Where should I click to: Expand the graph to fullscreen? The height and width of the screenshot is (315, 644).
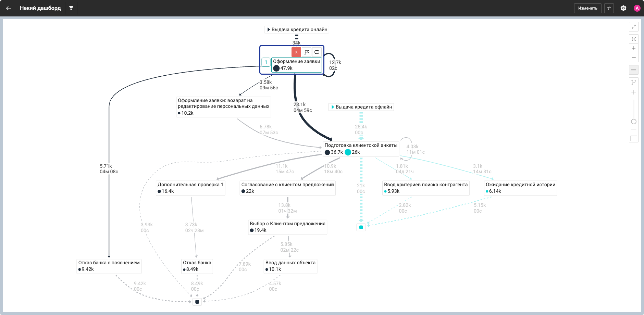pos(634,27)
